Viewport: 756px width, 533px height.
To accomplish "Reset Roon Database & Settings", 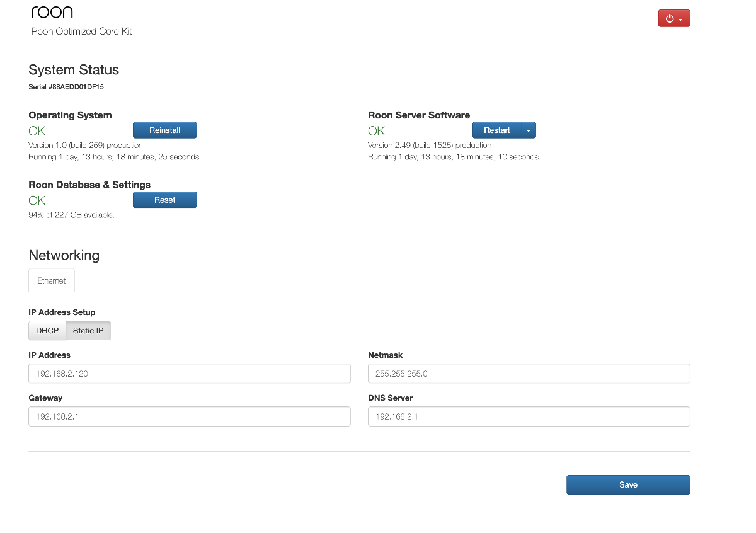I will click(164, 200).
